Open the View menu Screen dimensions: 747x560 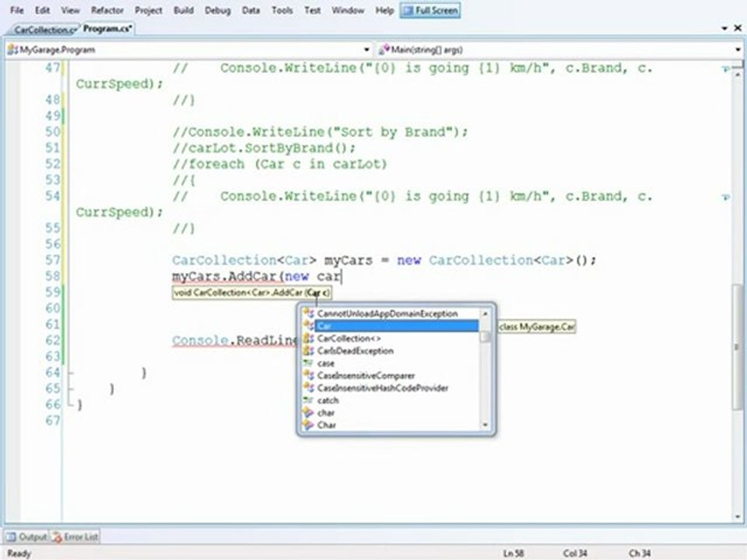click(70, 10)
